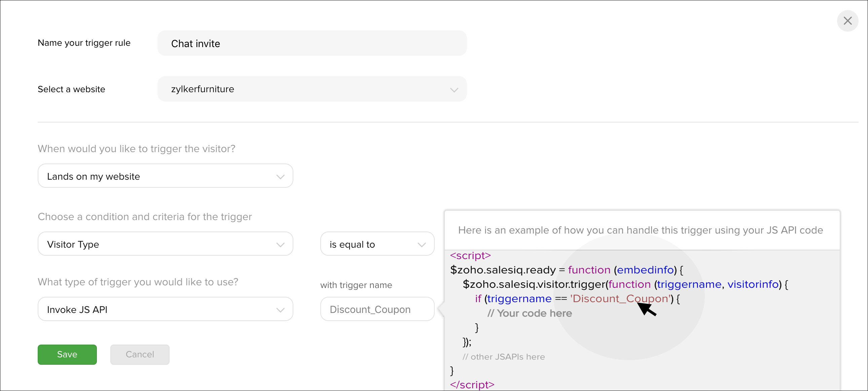Image resolution: width=868 pixels, height=391 pixels.
Task: Click the Chat invite name field
Action: tap(312, 43)
